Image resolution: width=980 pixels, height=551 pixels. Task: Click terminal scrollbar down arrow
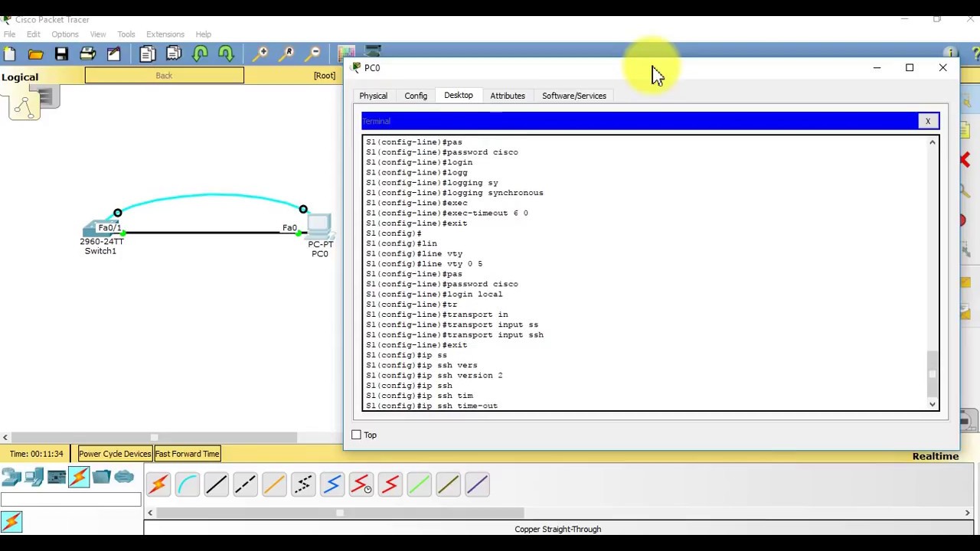[x=933, y=404]
